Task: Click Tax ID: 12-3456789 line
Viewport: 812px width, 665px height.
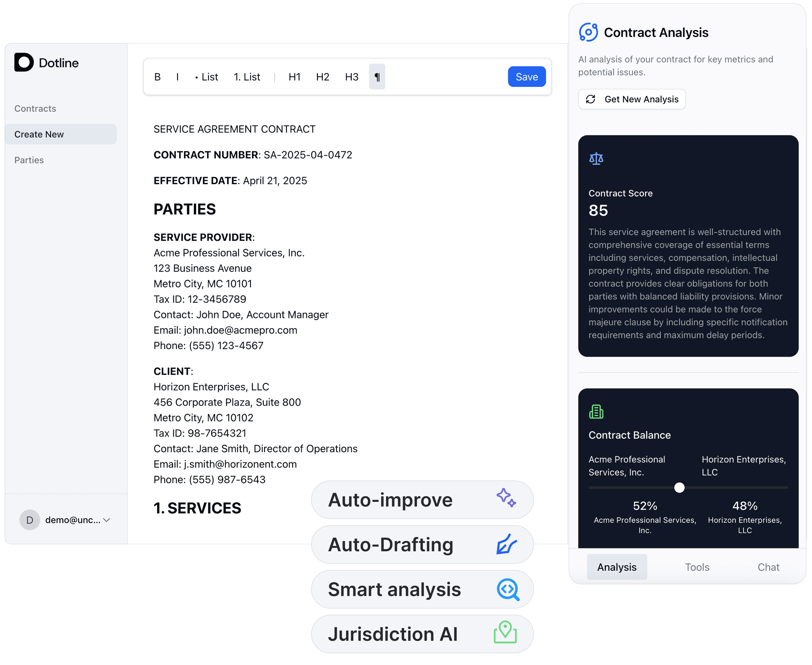Action: pos(200,299)
